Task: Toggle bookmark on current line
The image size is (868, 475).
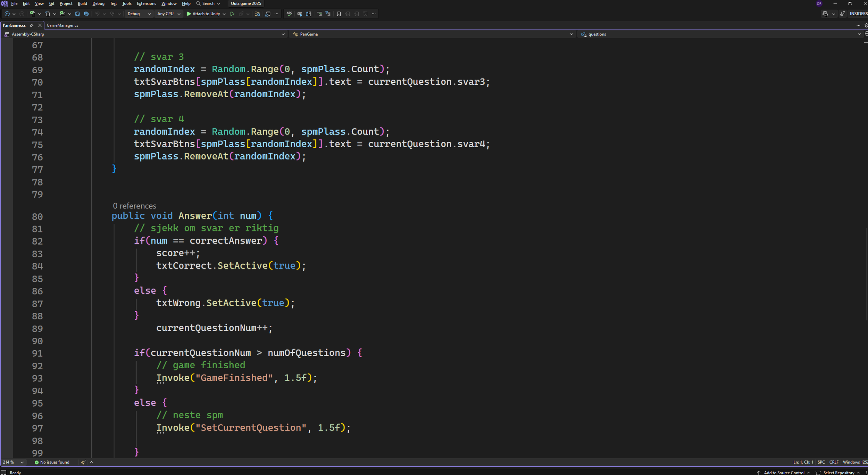Action: coord(339,14)
